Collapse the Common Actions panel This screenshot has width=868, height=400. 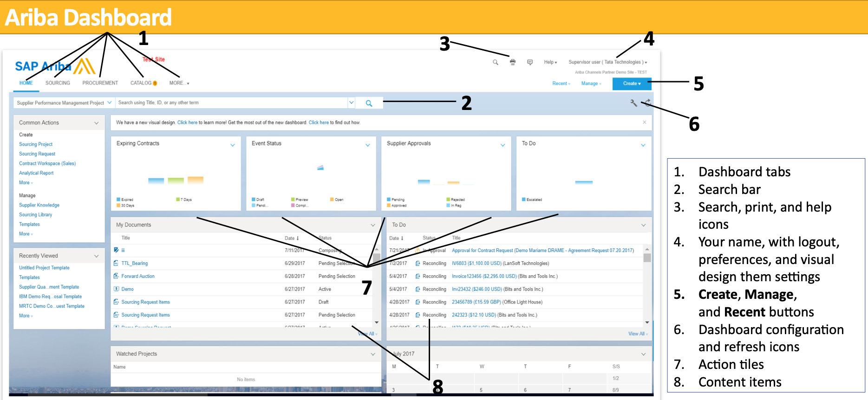pos(97,123)
